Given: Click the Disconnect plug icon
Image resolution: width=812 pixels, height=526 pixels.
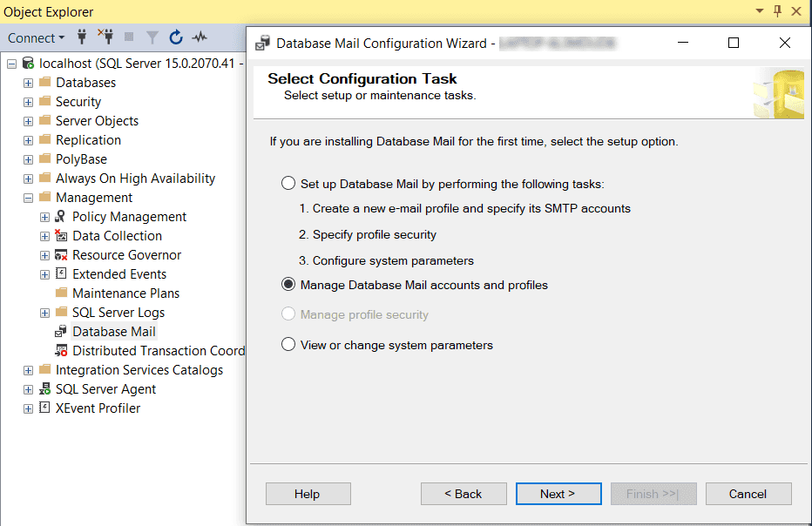Looking at the screenshot, I should [x=105, y=37].
